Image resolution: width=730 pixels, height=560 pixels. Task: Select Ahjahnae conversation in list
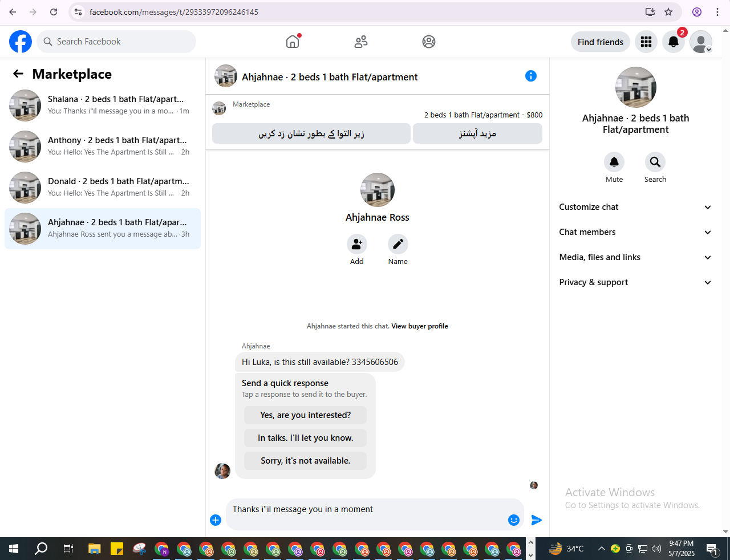tap(103, 229)
